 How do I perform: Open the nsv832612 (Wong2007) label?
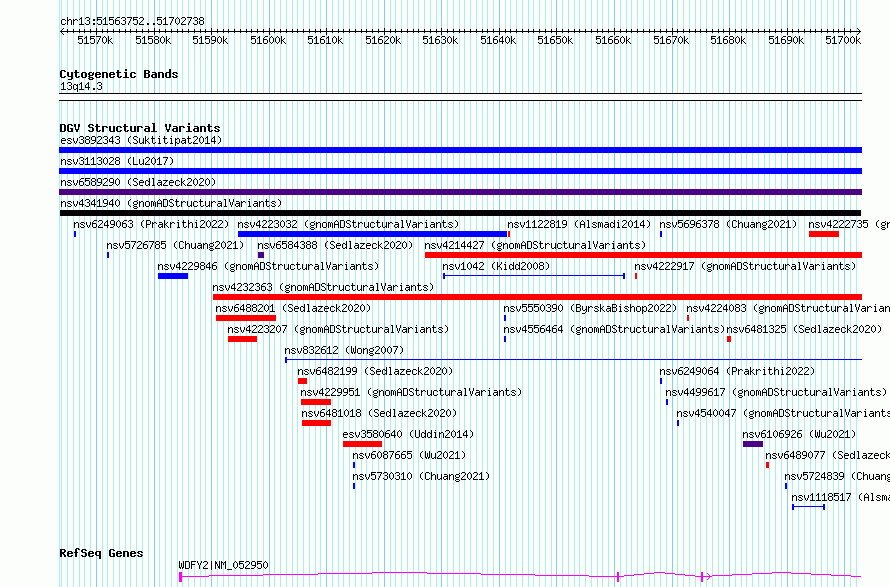point(344,350)
